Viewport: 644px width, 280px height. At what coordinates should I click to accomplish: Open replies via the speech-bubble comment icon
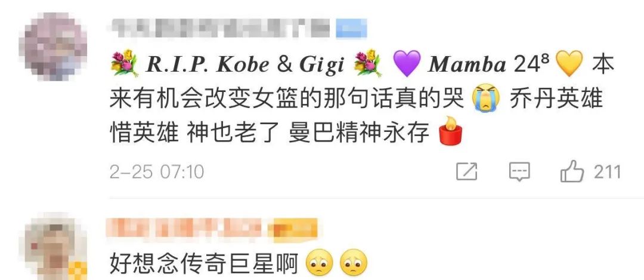coord(519,171)
